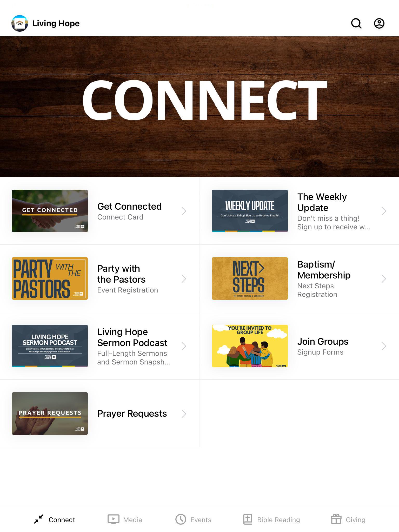Tap the Living Hope logo avatar

pos(20,23)
